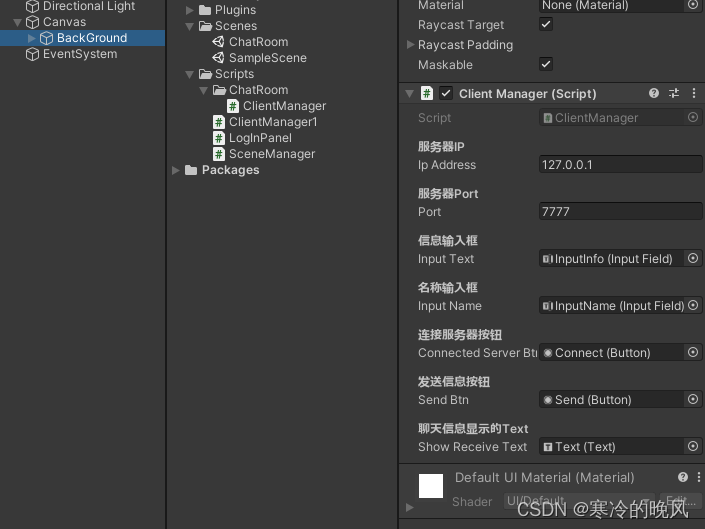The height and width of the screenshot is (529, 705).
Task: Click the Ip Address input field
Action: click(x=620, y=164)
